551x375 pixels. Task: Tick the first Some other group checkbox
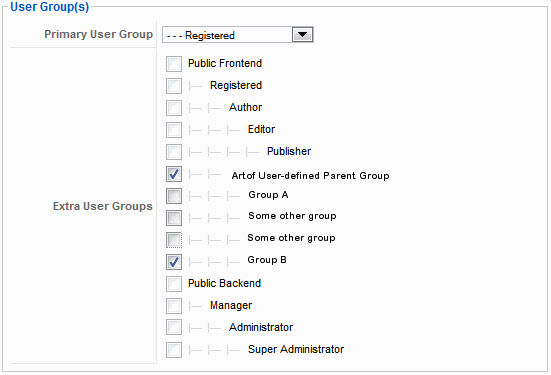click(x=174, y=218)
